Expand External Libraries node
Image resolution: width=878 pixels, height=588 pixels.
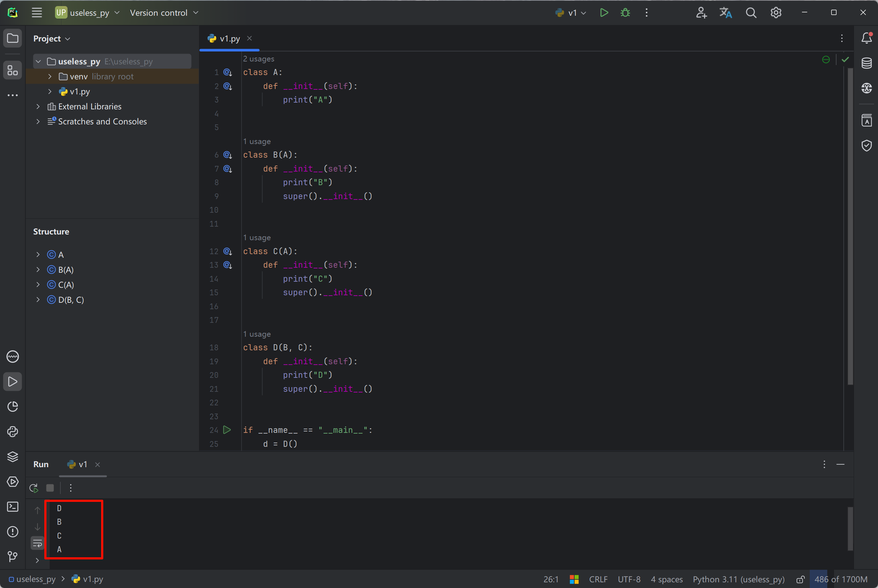(x=38, y=107)
